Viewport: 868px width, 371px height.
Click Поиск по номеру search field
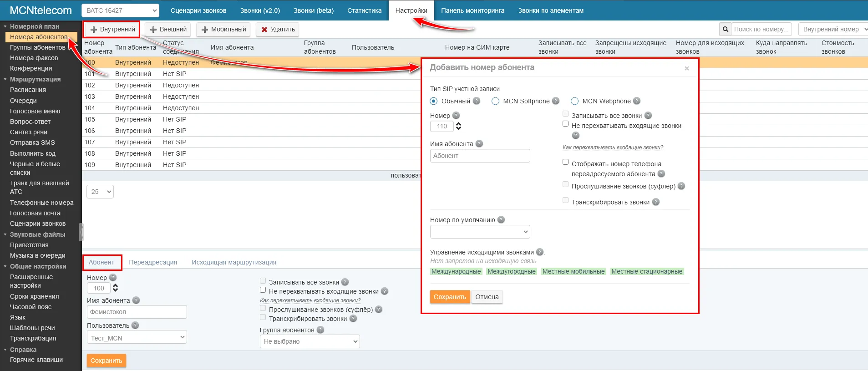[761, 29]
